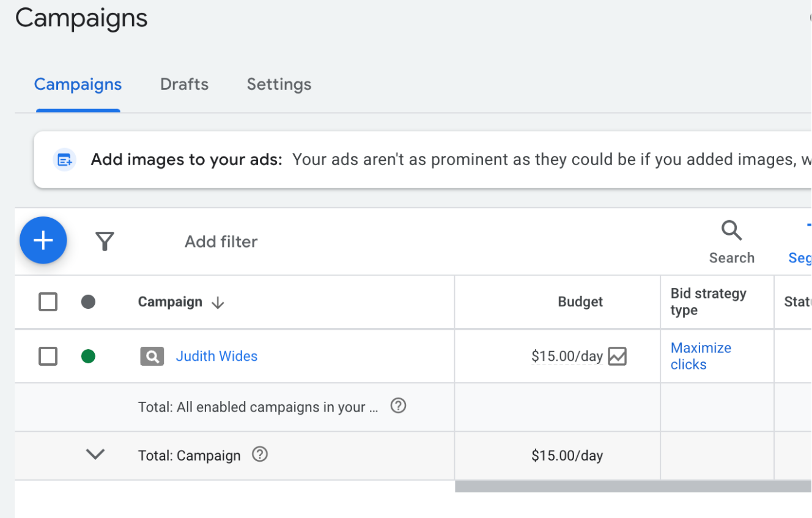Open the Judith Wides campaign link
Viewport: 812px width, 518px height.
click(216, 356)
